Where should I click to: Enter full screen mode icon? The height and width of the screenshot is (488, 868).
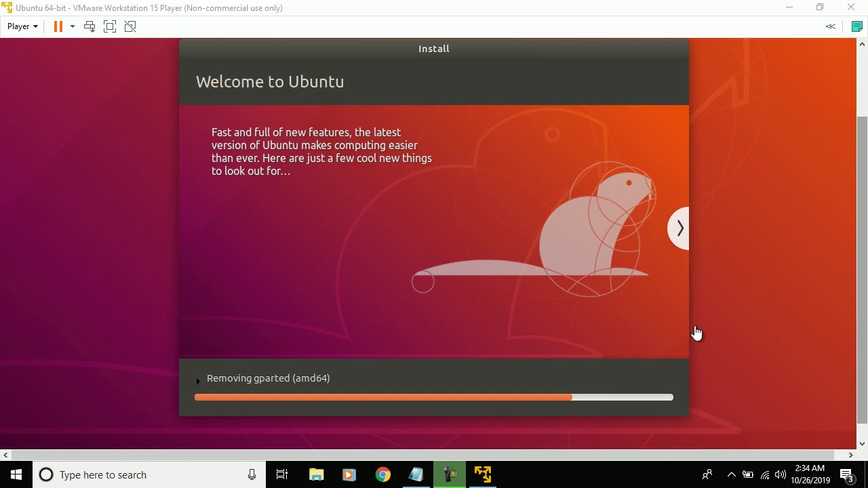coord(110,26)
